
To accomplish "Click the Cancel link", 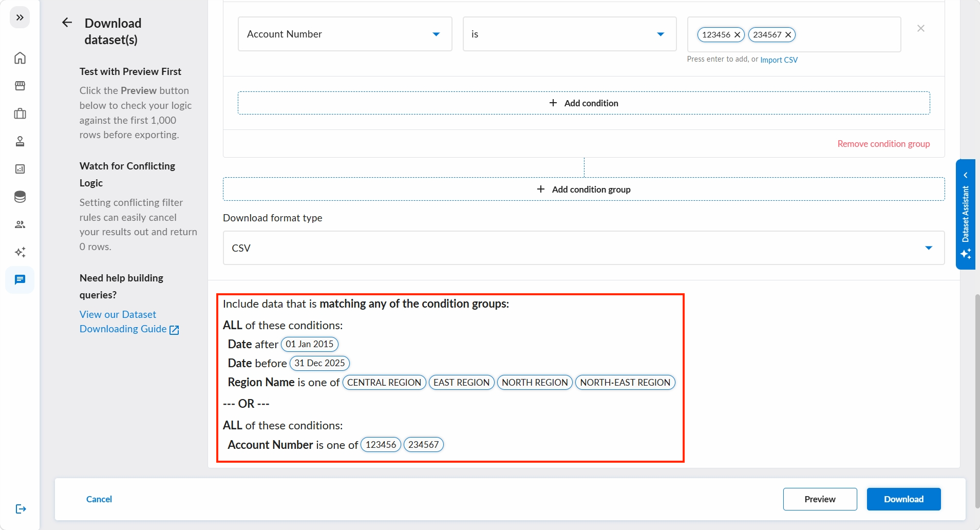I will click(99, 499).
